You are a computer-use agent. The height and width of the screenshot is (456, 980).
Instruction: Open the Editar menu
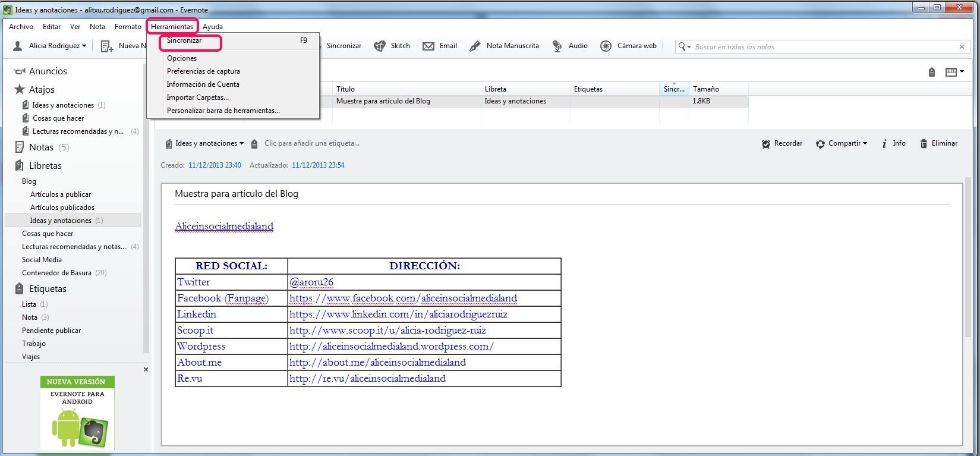click(x=52, y=27)
